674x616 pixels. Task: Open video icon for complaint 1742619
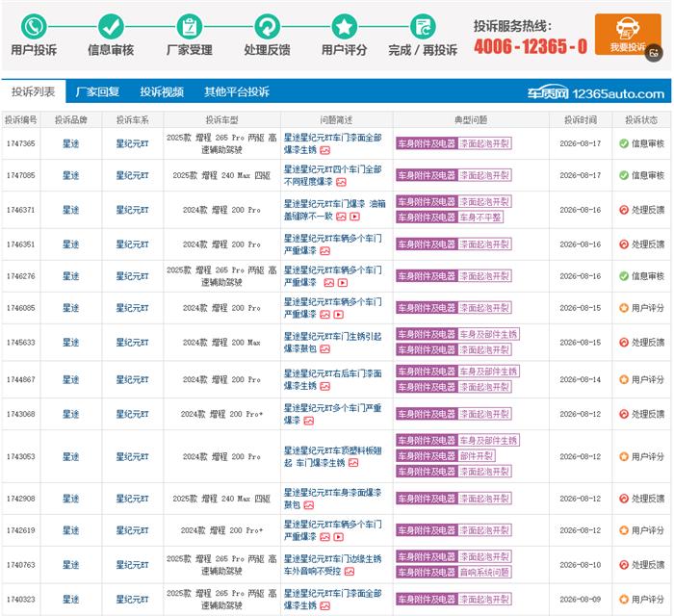pos(339,537)
